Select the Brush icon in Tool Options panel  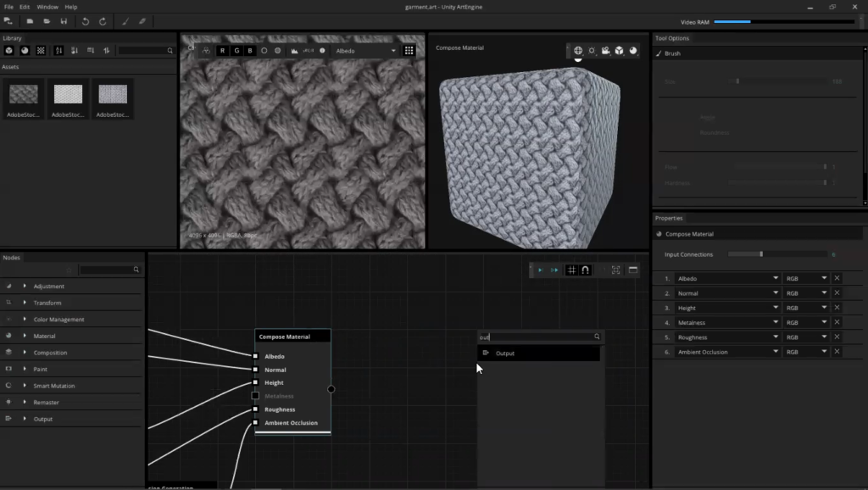point(659,53)
